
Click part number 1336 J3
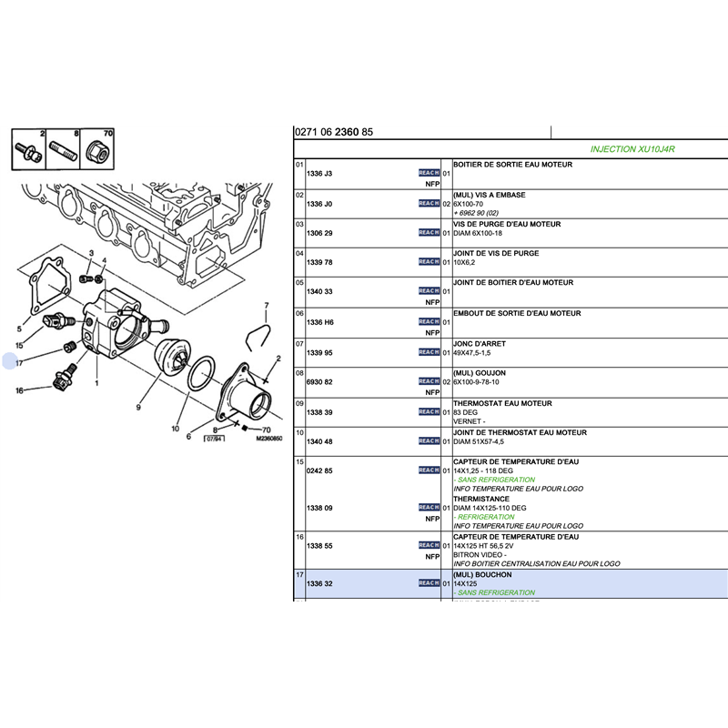(x=319, y=174)
